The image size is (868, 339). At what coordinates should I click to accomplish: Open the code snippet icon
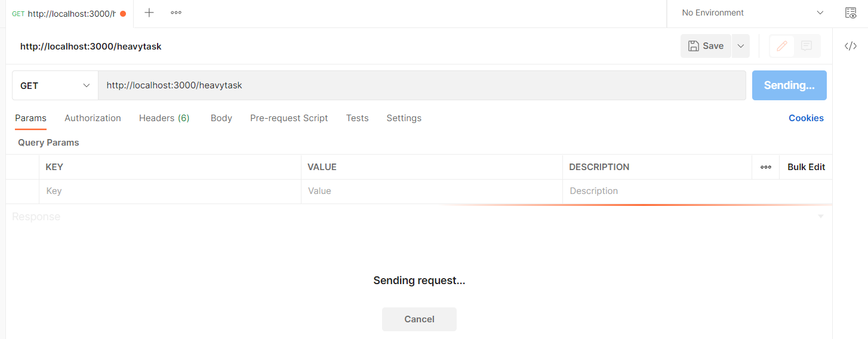(x=851, y=46)
